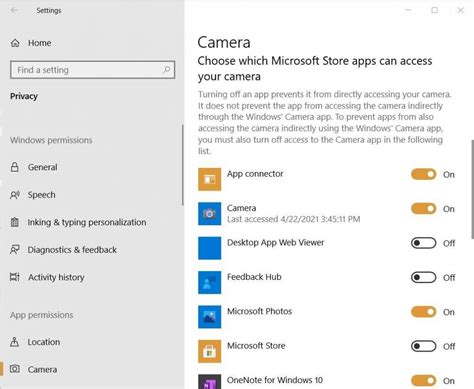Open Location permissions page
The width and height of the screenshot is (474, 389).
pos(44,342)
